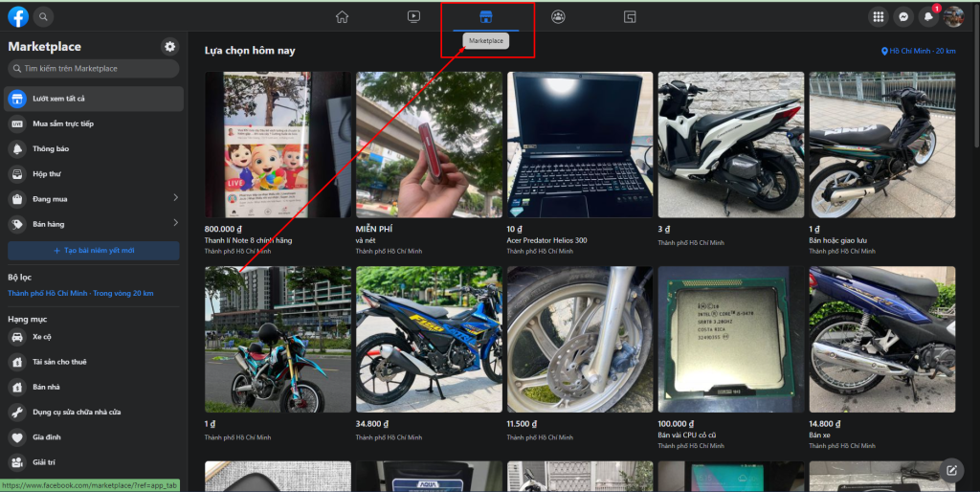
Task: Select Lướt xem tất cả menu item
Action: (x=93, y=99)
